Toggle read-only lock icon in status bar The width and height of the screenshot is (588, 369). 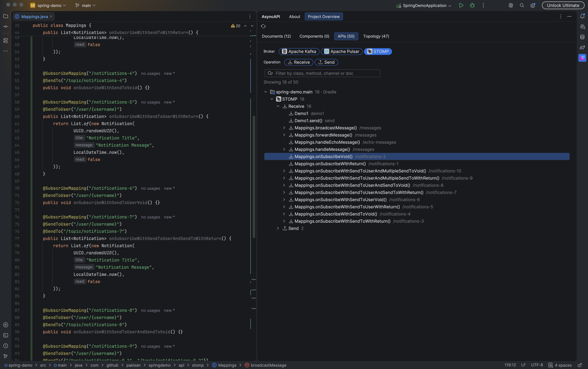tap(580, 365)
